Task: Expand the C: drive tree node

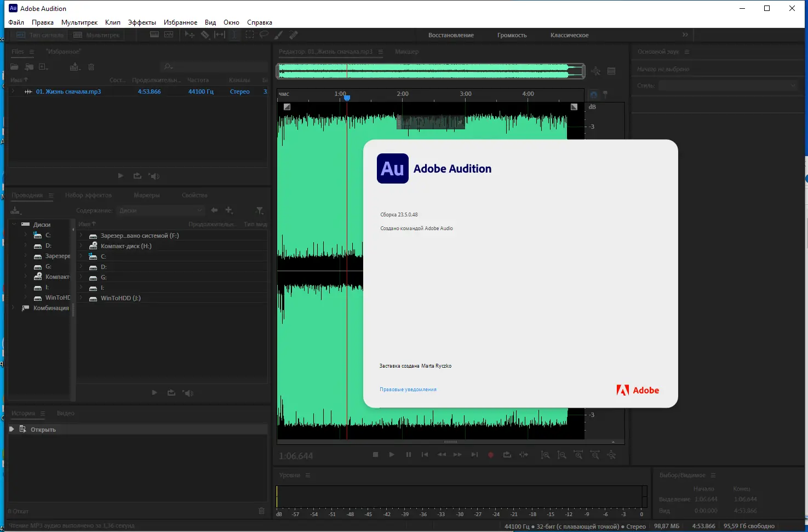Action: tap(25, 235)
